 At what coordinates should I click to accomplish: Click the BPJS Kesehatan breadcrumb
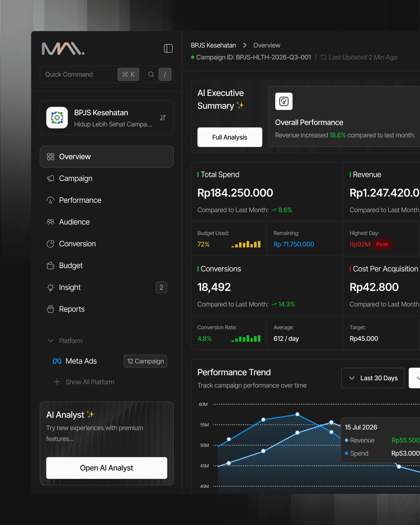(213, 45)
